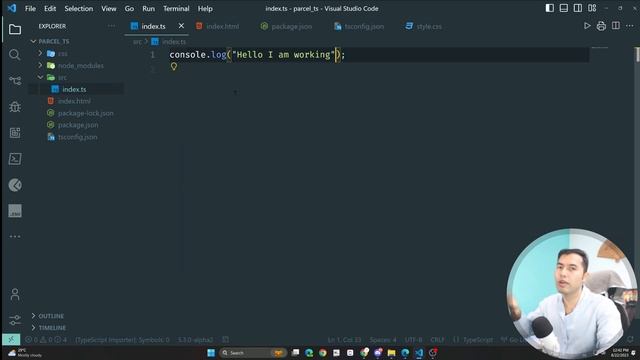Open Explorer views and more actions ellipsis
Screen dimensions: 640x360
tap(111, 26)
